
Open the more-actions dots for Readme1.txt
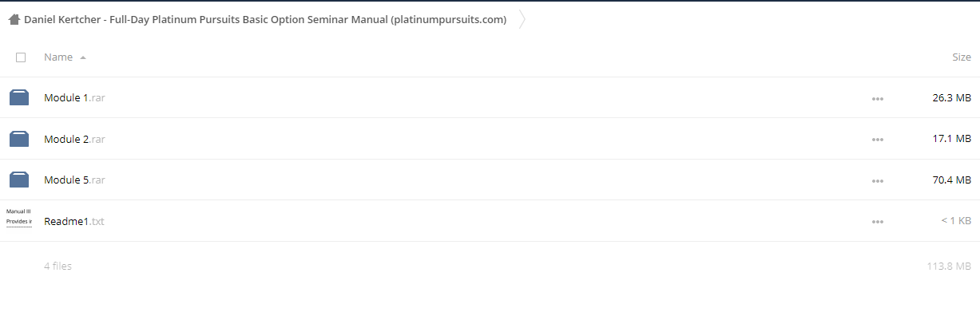pyautogui.click(x=878, y=222)
